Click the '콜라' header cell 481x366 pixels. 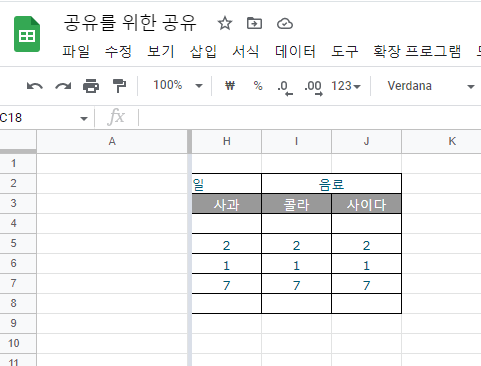[x=296, y=204]
